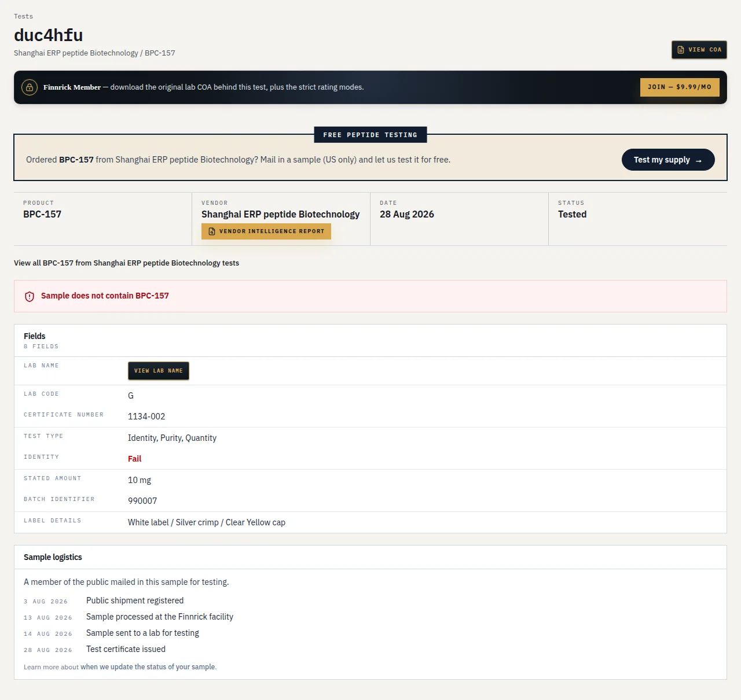Image resolution: width=741 pixels, height=700 pixels.
Task: Click the lab code value G
Action: [131, 396]
